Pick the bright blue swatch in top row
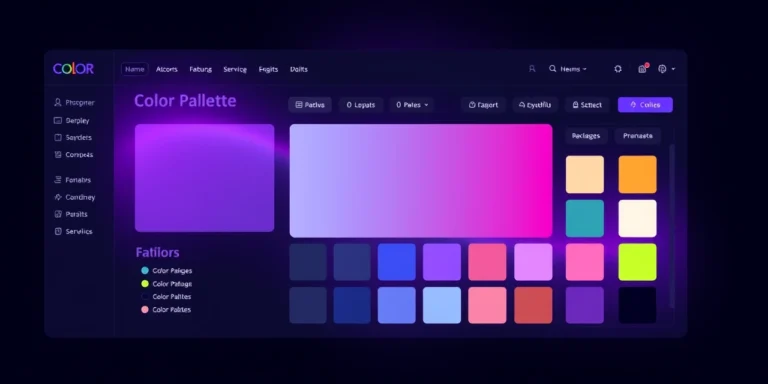The width and height of the screenshot is (768, 384). point(397,262)
